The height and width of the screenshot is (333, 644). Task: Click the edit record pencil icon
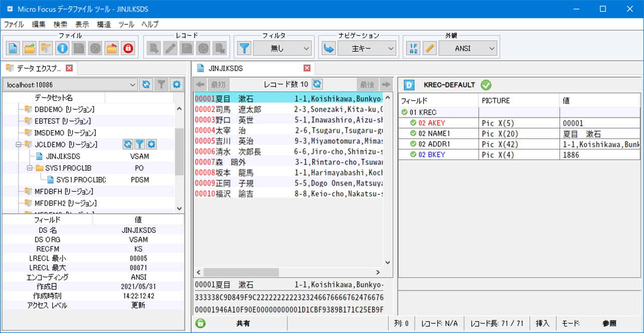(170, 48)
